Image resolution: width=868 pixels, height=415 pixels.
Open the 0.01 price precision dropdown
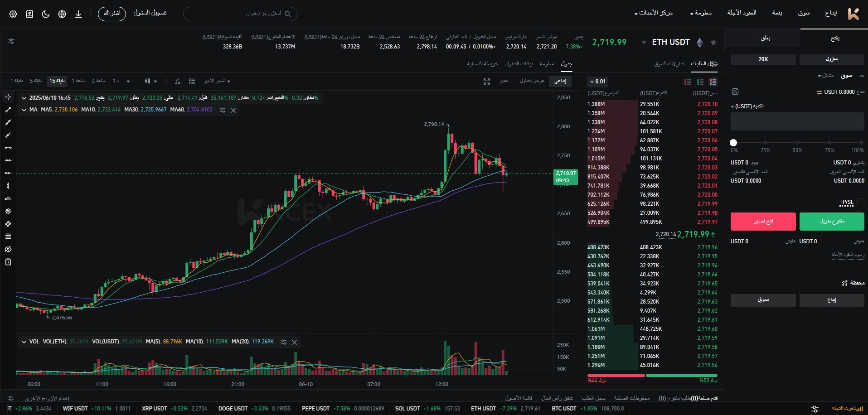[x=597, y=82]
